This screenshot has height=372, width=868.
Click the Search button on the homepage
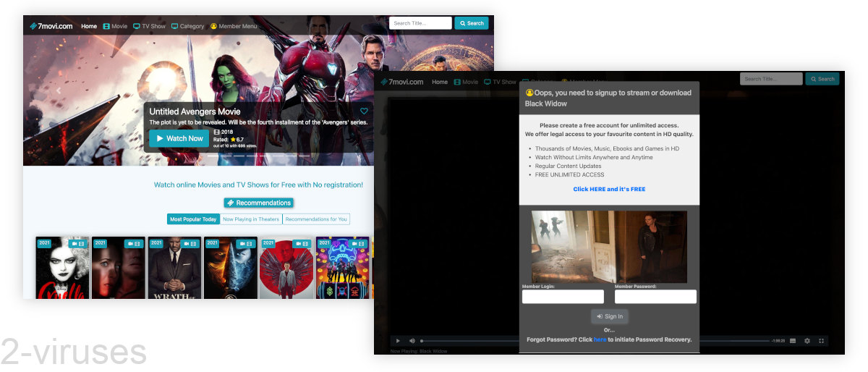click(472, 23)
